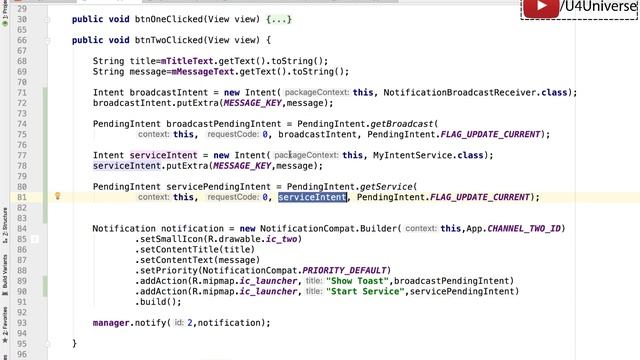The height and width of the screenshot is (360, 640).
Task: Click manager in manager.notify call
Action: (x=111, y=323)
